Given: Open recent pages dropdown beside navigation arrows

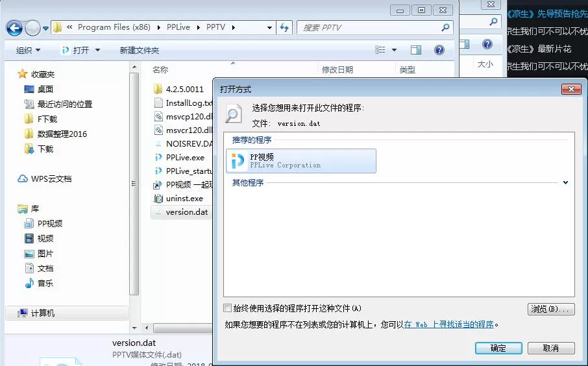Looking at the screenshot, I should (x=45, y=28).
